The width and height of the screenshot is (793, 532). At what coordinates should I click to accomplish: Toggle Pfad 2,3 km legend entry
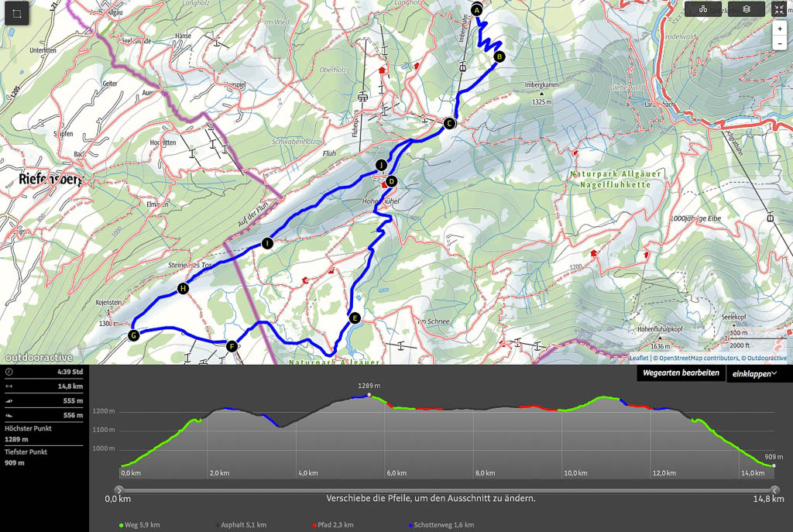(x=332, y=525)
